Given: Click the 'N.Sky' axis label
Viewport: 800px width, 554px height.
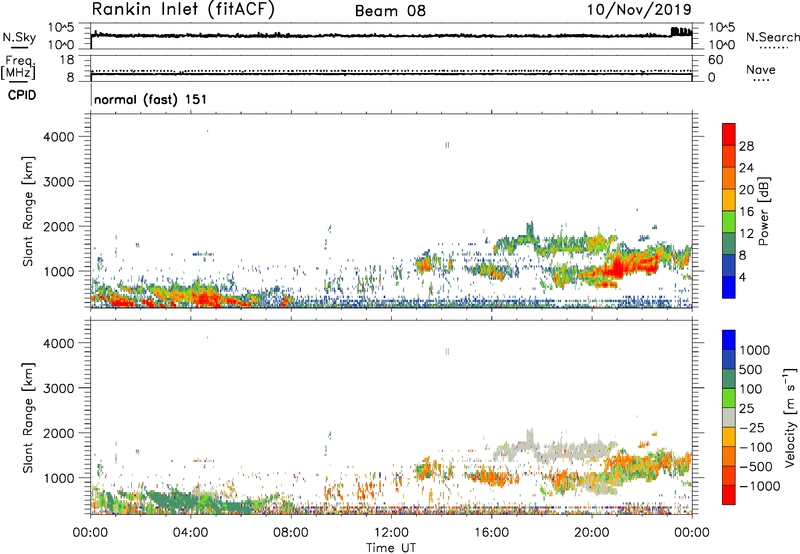Looking at the screenshot, I should [x=19, y=37].
